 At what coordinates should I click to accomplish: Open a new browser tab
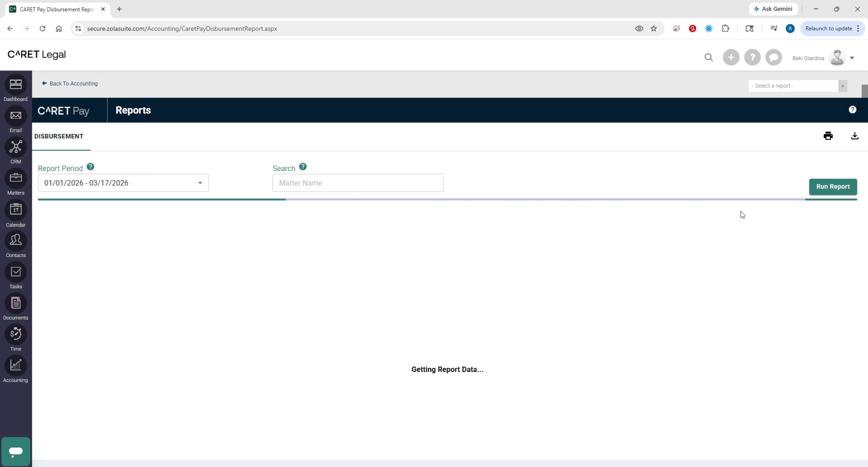[119, 9]
